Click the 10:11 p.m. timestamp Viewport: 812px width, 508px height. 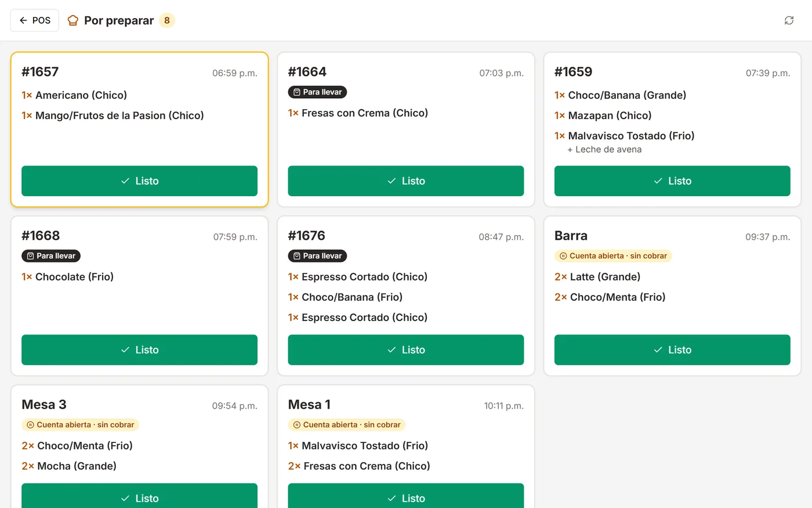503,406
